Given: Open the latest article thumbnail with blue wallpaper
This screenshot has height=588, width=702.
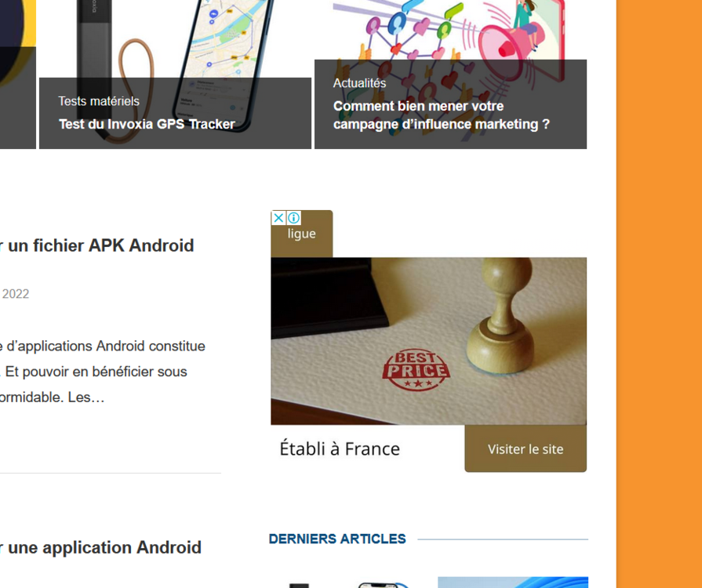Looking at the screenshot, I should tap(513, 583).
